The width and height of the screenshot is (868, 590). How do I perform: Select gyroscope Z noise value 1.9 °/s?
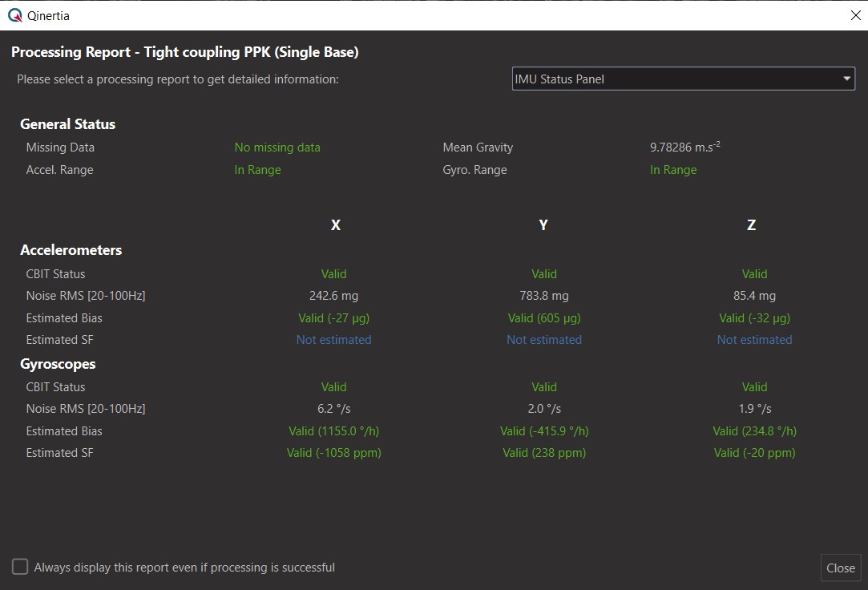pyautogui.click(x=753, y=409)
